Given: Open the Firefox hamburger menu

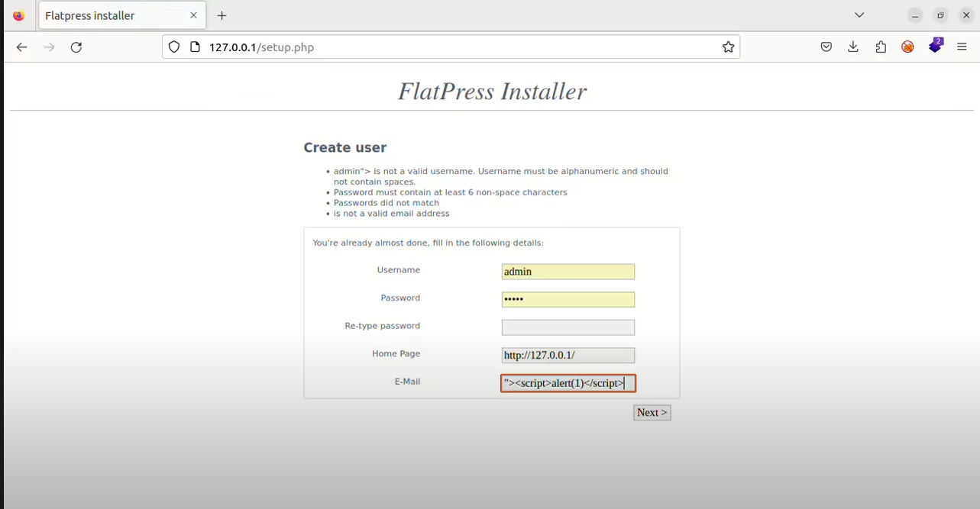Looking at the screenshot, I should (x=962, y=47).
